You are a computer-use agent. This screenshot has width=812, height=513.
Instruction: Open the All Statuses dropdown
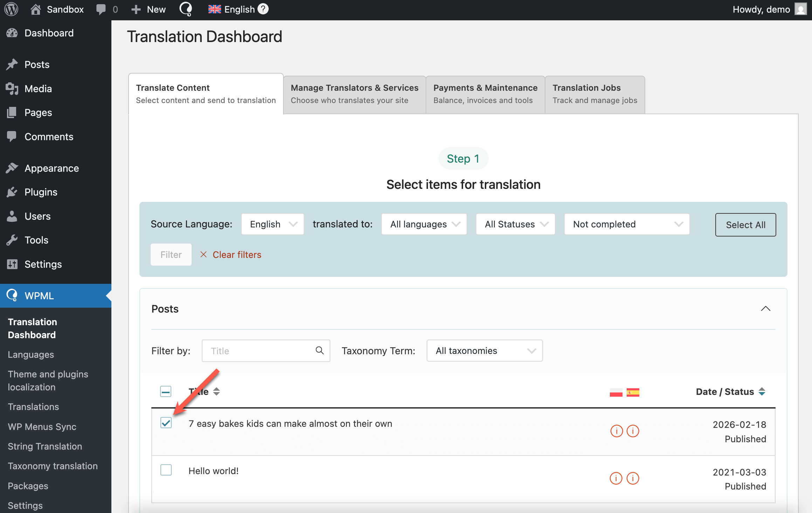pos(515,224)
